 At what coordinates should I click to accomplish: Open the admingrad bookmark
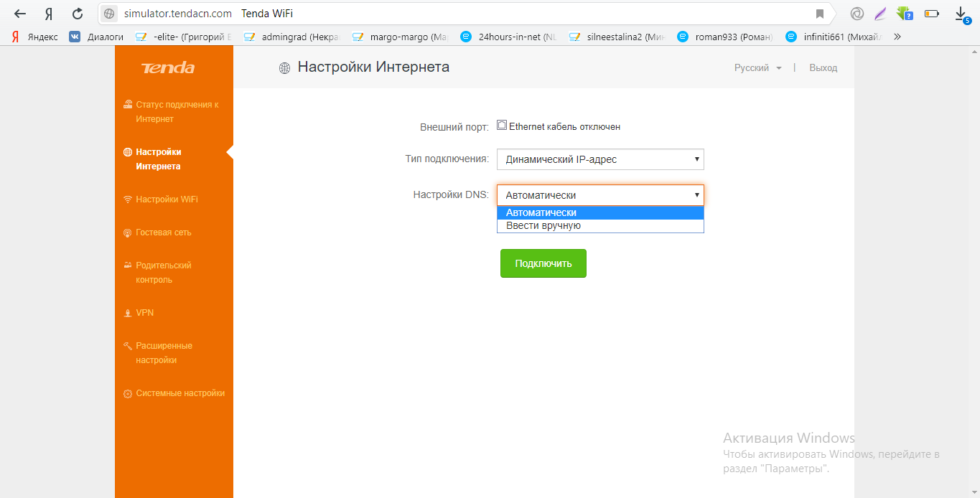click(292, 37)
